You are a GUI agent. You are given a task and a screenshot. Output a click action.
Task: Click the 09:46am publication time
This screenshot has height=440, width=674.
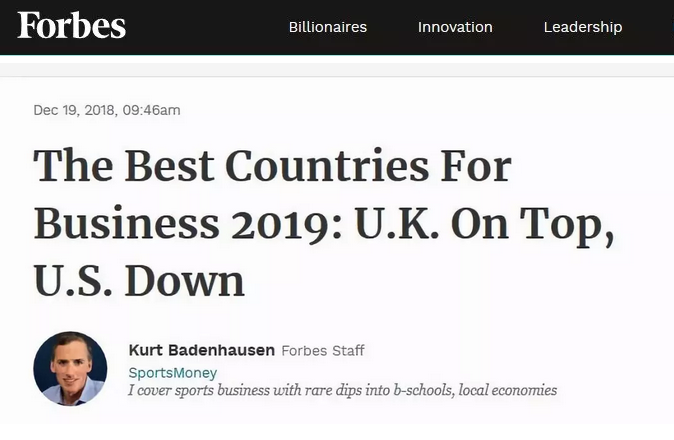click(x=151, y=110)
